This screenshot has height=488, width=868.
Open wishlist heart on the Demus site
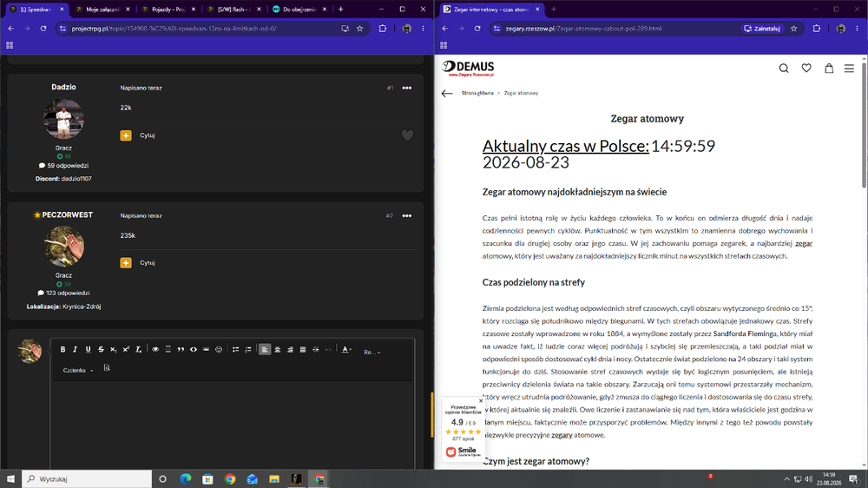click(806, 68)
